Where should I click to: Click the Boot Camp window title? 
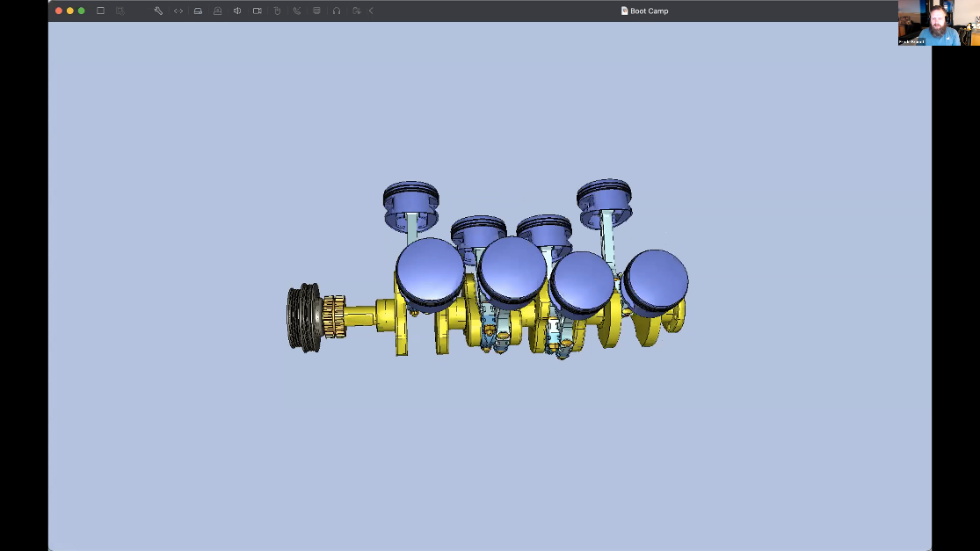[x=649, y=11]
